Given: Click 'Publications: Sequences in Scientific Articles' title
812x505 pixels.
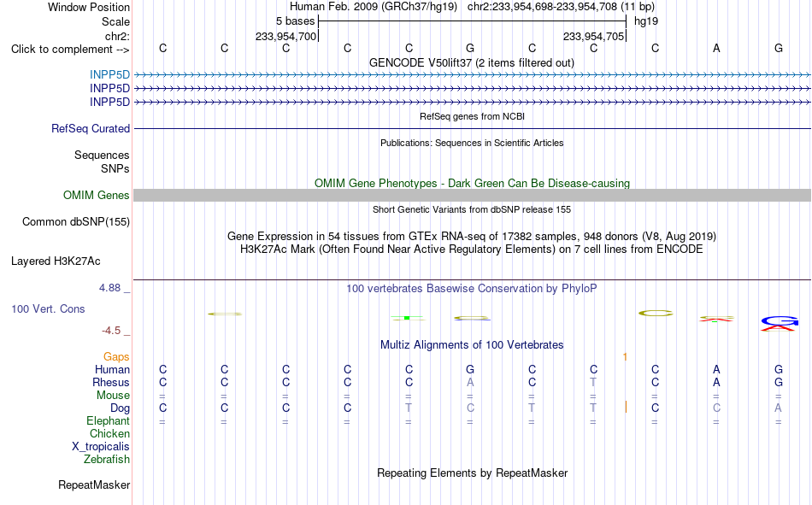Looking at the screenshot, I should click(472, 143).
